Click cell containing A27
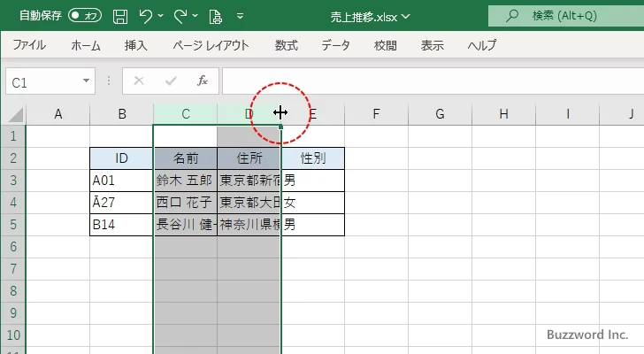Image resolution: width=644 pixels, height=354 pixels. pos(121,203)
